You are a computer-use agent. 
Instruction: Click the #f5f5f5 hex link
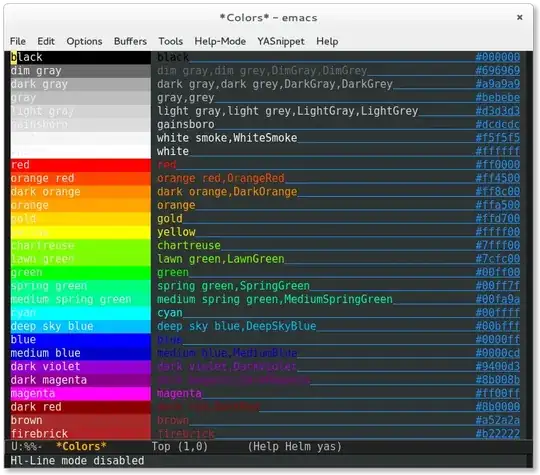point(498,137)
